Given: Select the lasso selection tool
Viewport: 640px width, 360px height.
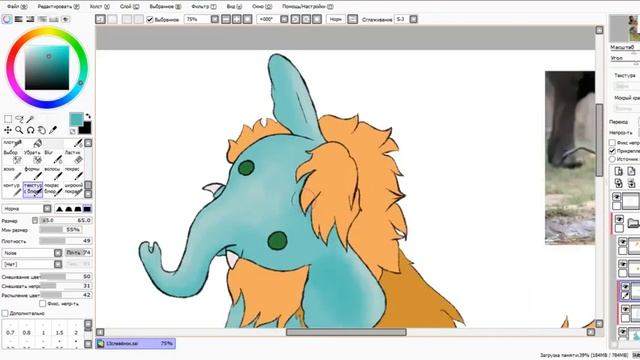Looking at the screenshot, I should 19,119.
